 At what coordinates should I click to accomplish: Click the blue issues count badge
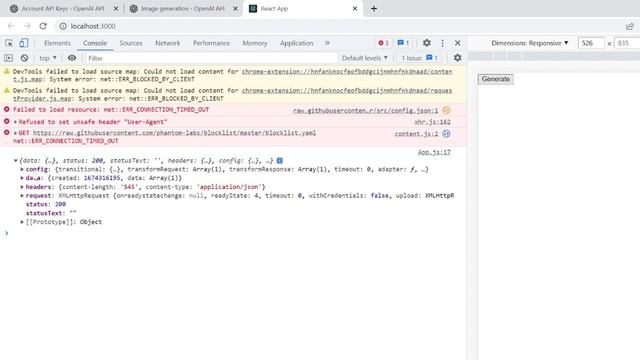click(x=403, y=43)
